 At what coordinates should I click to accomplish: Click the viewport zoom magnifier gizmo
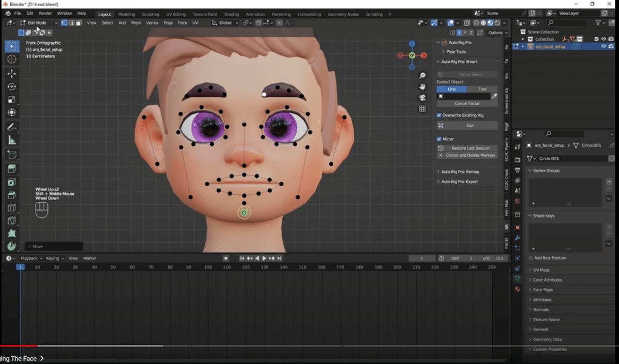click(x=422, y=75)
